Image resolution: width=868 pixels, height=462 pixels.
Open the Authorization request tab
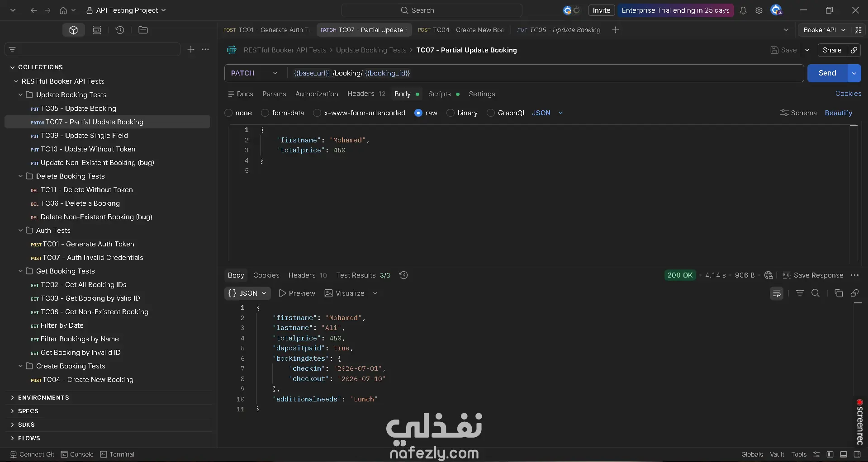317,94
